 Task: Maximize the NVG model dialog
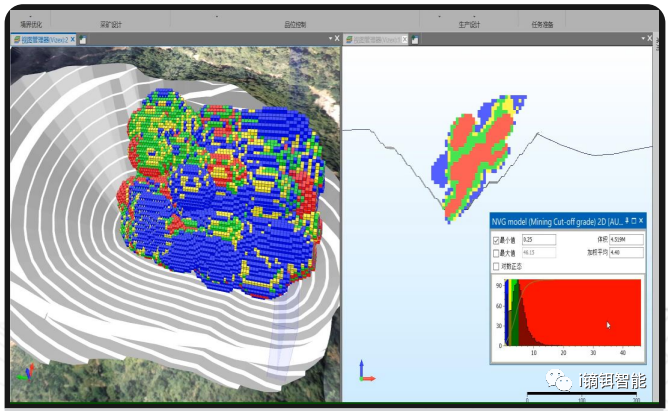[x=635, y=221]
